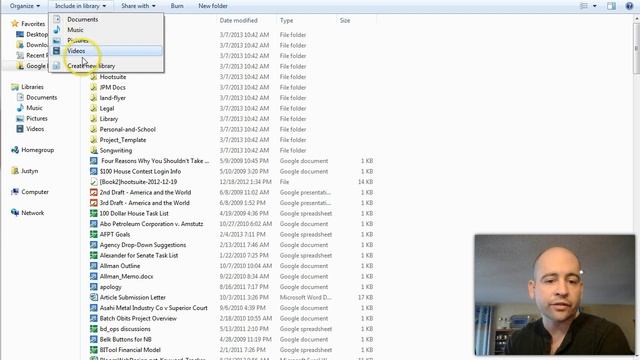Toggle the preview pane icon
Screen dimensions: 640x360
[x=611, y=6]
